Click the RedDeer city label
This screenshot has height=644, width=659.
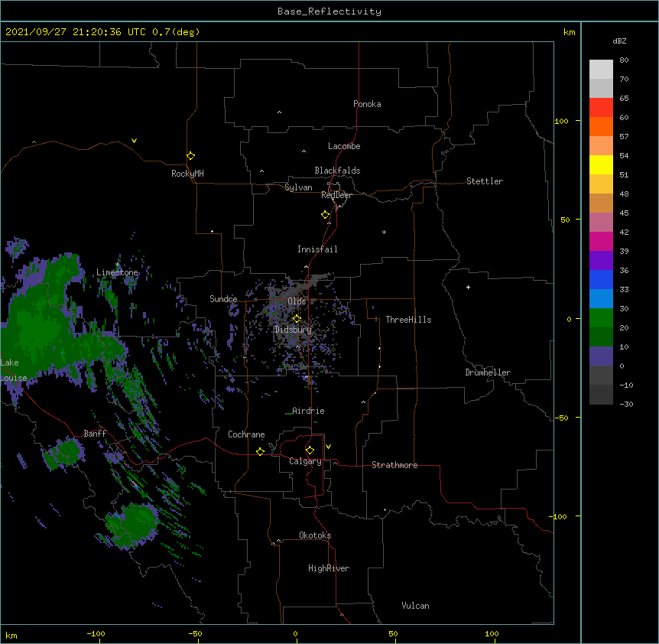coord(336,195)
